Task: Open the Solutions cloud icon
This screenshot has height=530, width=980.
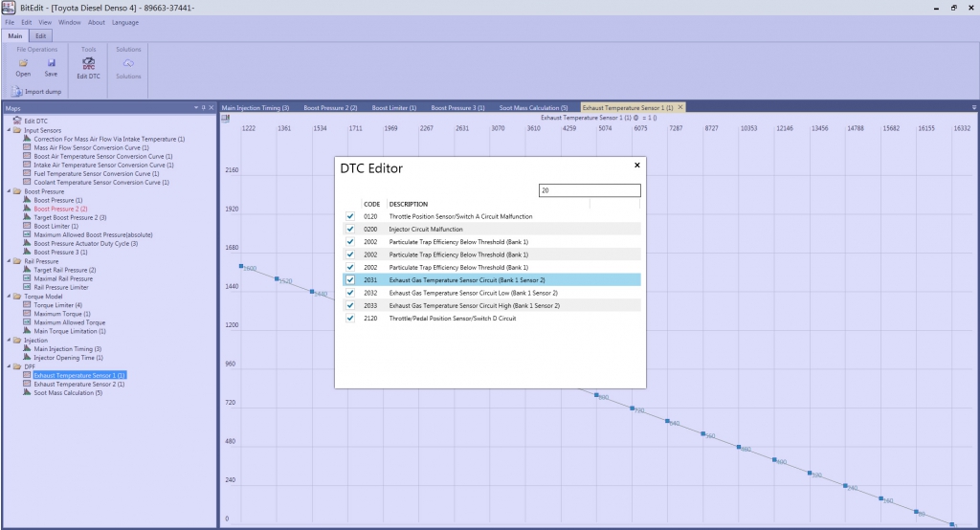Action: tap(128, 63)
